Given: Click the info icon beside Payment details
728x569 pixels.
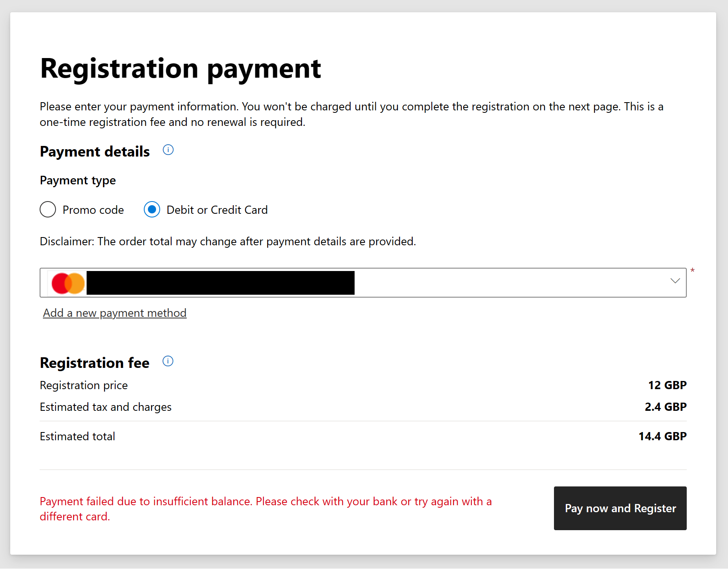Looking at the screenshot, I should (x=168, y=150).
